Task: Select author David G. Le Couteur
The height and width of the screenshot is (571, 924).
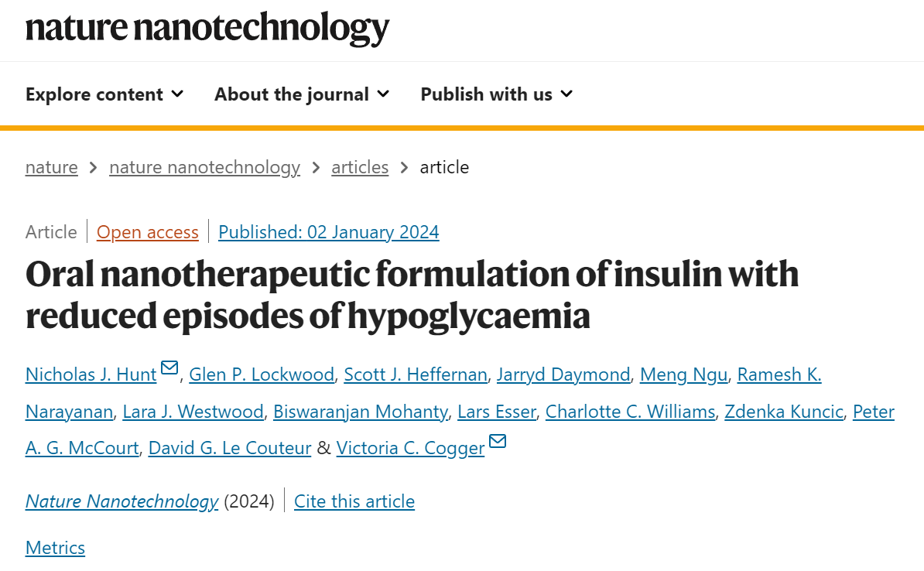Action: (230, 449)
